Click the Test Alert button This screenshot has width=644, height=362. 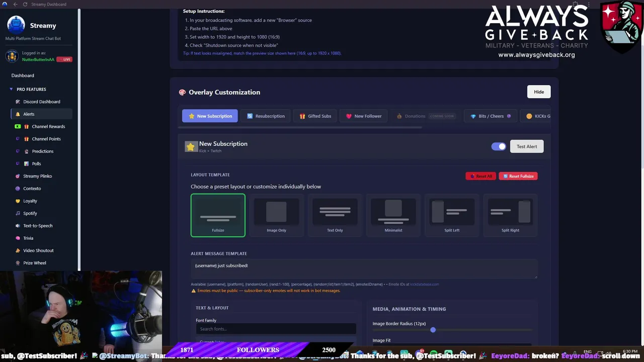tap(527, 146)
